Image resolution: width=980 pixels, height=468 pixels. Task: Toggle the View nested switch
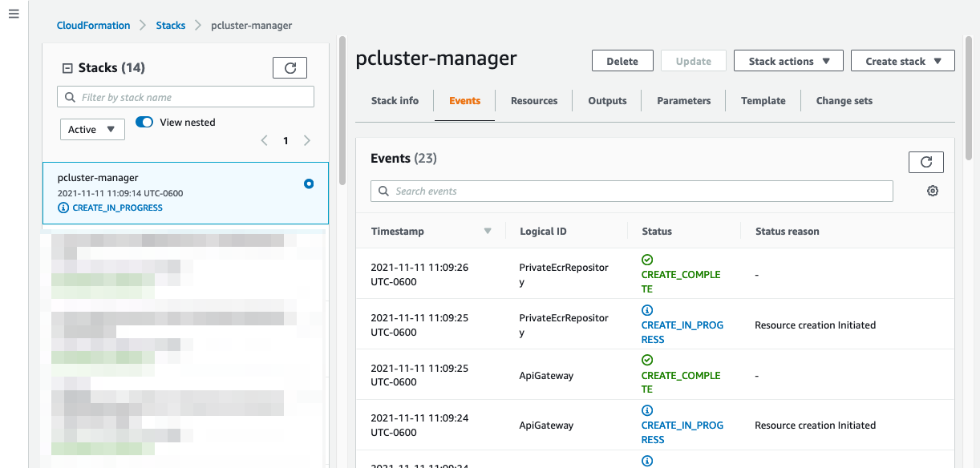(144, 122)
